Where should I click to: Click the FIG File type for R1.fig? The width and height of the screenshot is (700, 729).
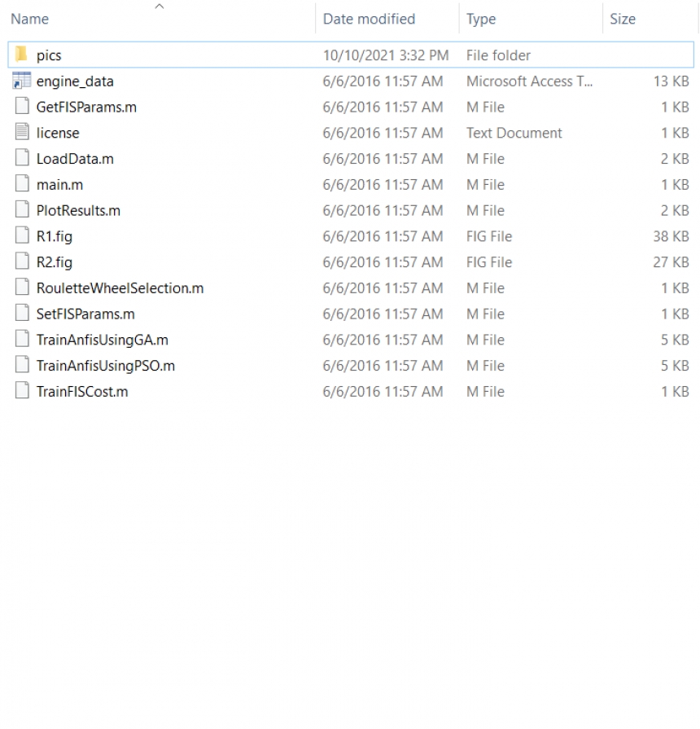[x=488, y=237]
